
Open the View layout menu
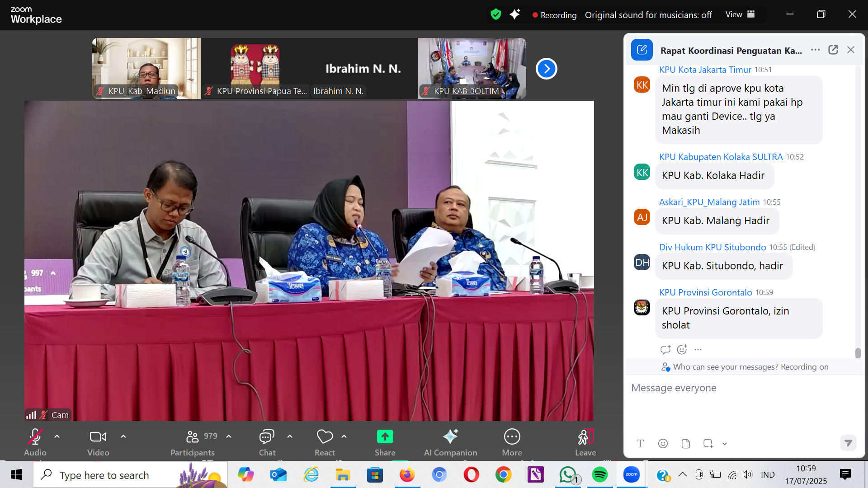(740, 14)
